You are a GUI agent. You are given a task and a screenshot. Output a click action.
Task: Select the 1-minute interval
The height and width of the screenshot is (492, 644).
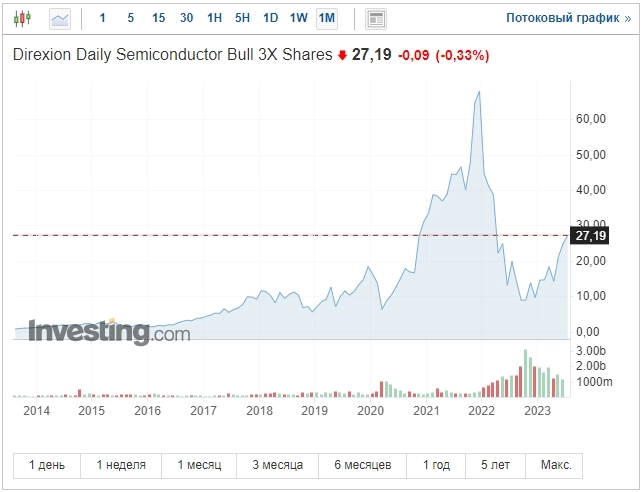click(102, 18)
